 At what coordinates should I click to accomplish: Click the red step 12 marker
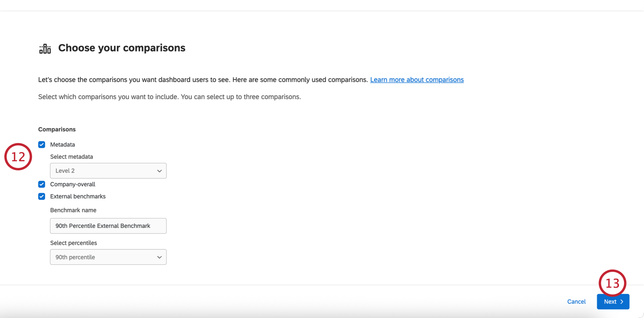tap(18, 157)
